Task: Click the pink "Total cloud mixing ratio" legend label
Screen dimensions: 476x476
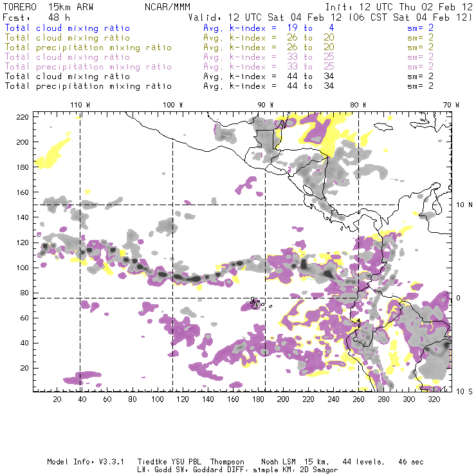Action: point(67,57)
